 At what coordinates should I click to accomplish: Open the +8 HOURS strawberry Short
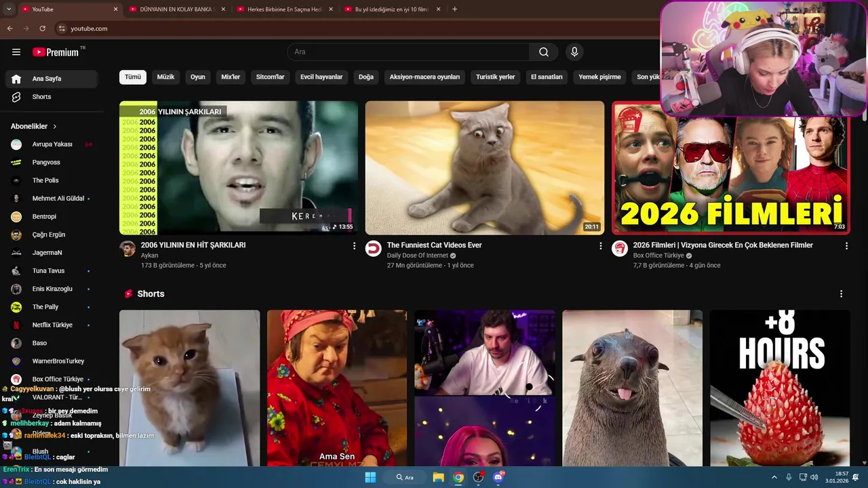[x=780, y=388]
